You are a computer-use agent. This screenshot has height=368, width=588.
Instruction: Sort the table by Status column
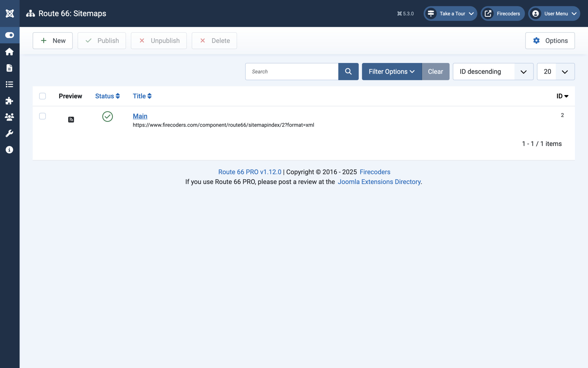point(107,96)
